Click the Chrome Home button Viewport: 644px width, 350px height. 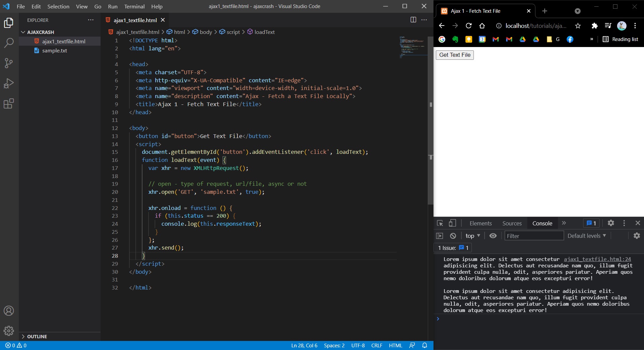(482, 26)
